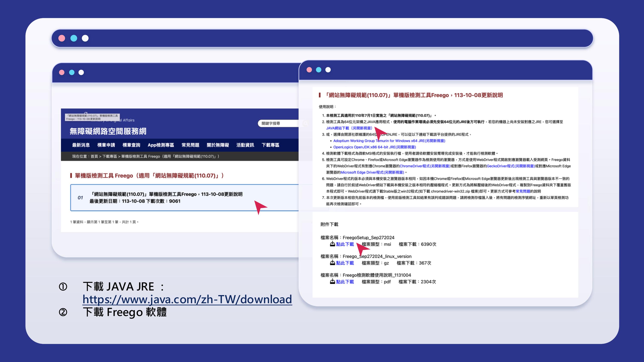Open the OpenLogics OpenJDK x86 64-bit JRE link

375,147
